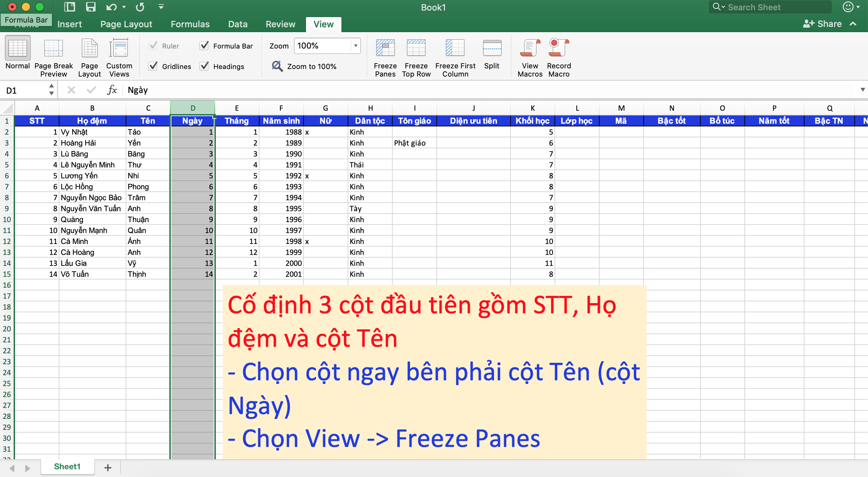Open the Formulas tab
868x477 pixels.
(190, 24)
